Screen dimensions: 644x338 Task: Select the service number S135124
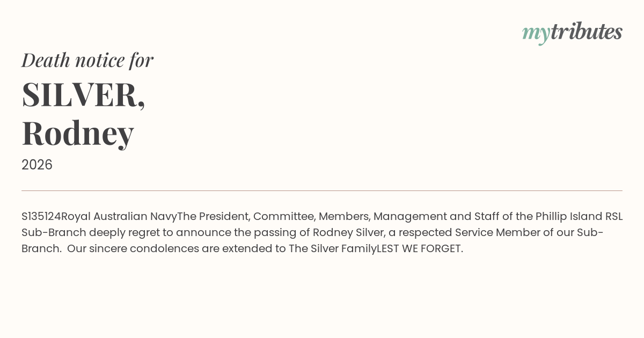pyautogui.click(x=41, y=217)
